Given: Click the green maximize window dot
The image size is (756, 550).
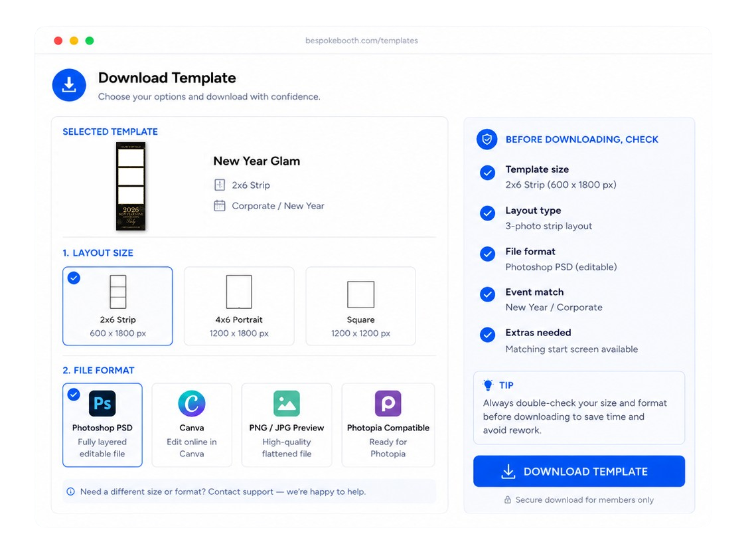Looking at the screenshot, I should point(90,41).
